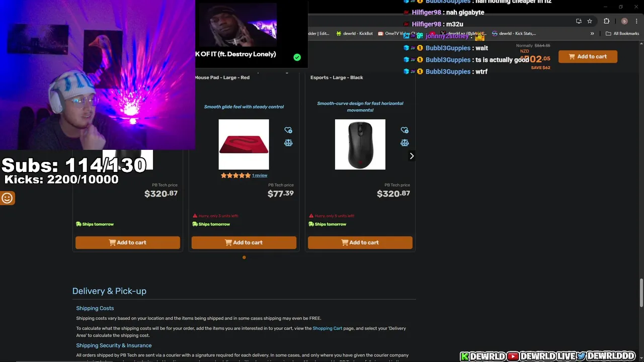Click the yellow smiley emoji button
This screenshot has width=644, height=362.
coord(7,198)
